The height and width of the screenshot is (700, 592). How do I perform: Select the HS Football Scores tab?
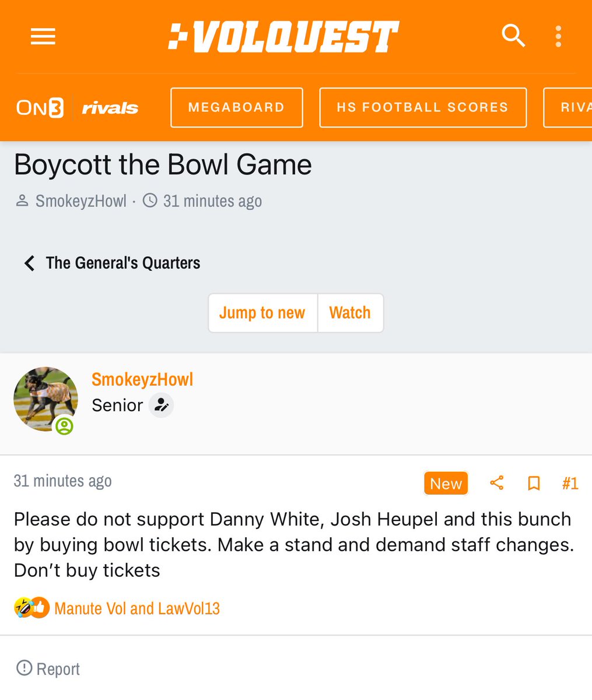[x=423, y=107]
